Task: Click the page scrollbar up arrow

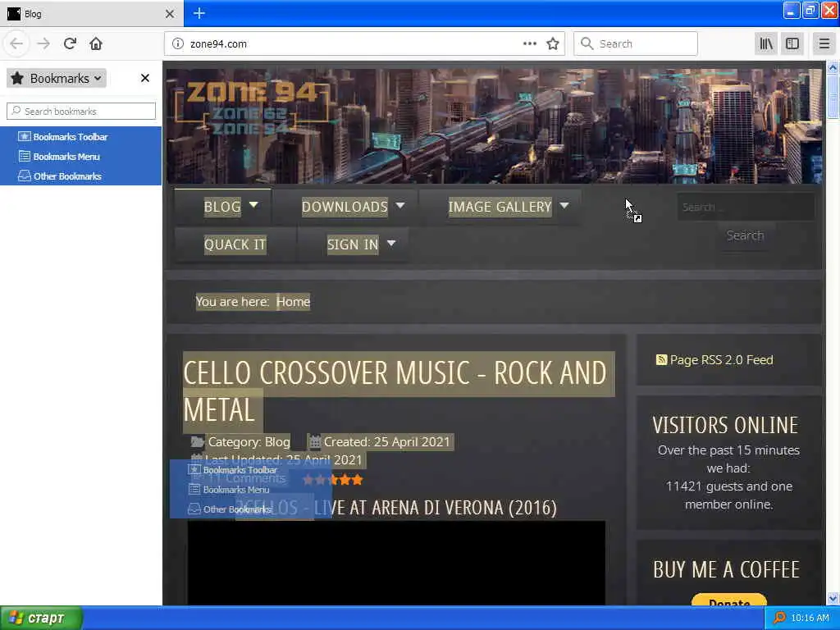Action: [x=833, y=67]
